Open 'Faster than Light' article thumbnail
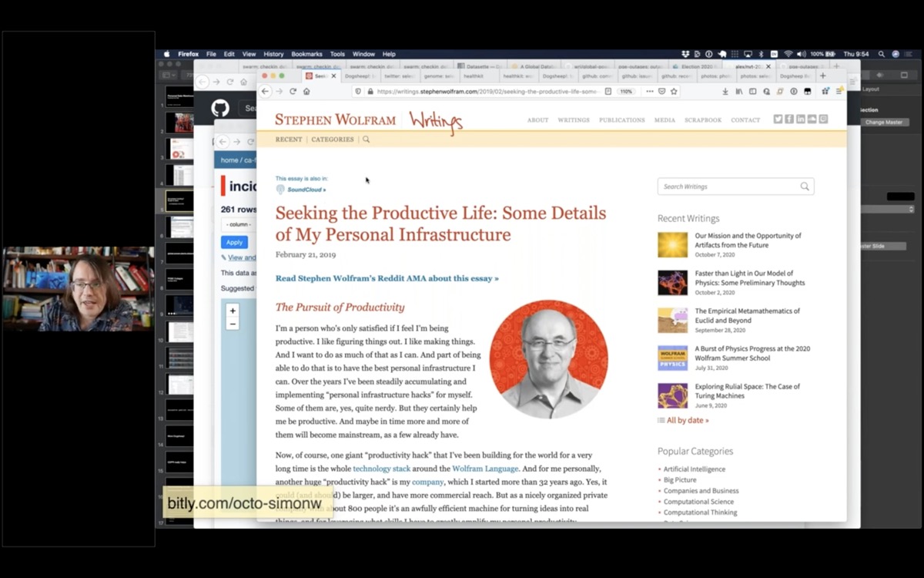The height and width of the screenshot is (578, 924). tap(672, 283)
